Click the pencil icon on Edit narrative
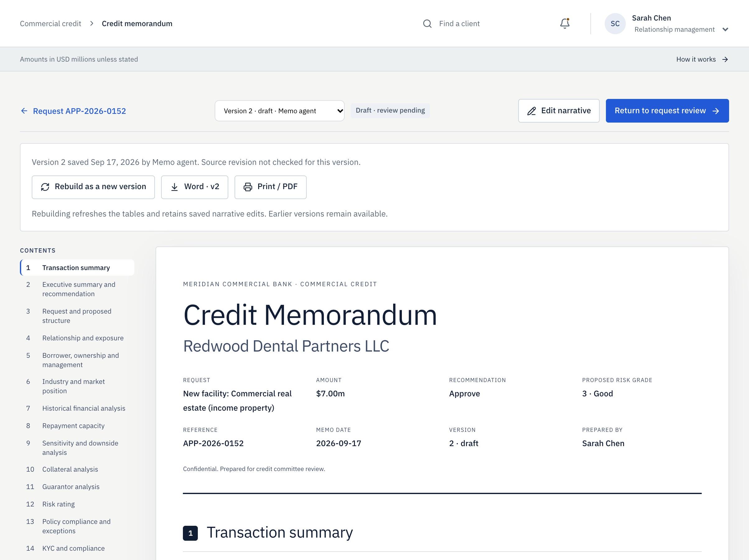 click(532, 111)
